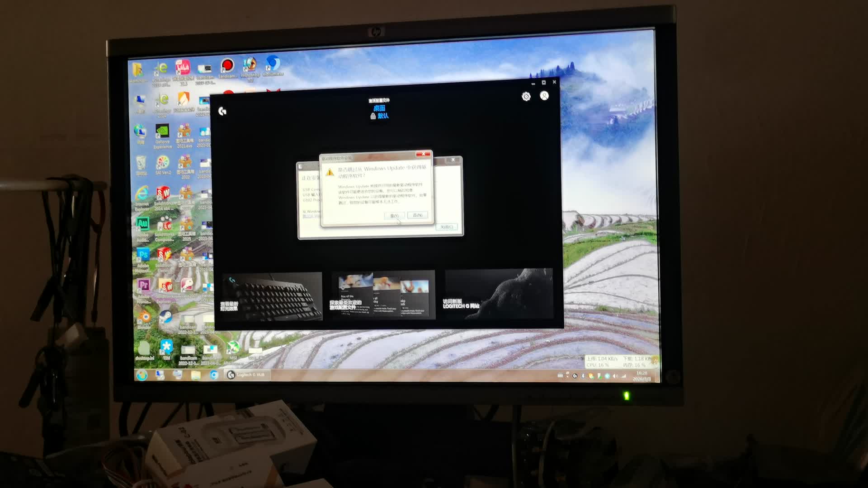Open the Windows Start menu orb
Image resolution: width=868 pixels, height=488 pixels.
pyautogui.click(x=142, y=375)
